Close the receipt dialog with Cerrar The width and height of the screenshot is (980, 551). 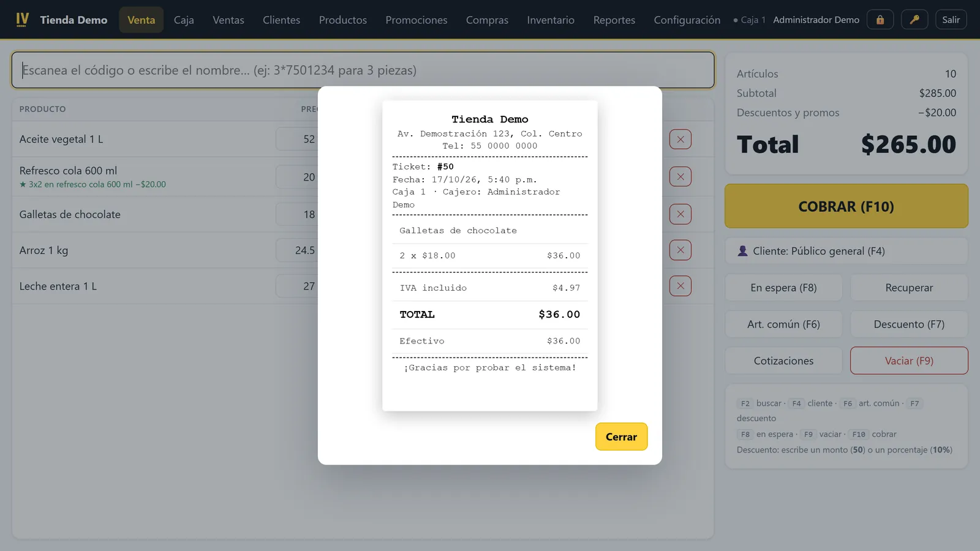621,437
